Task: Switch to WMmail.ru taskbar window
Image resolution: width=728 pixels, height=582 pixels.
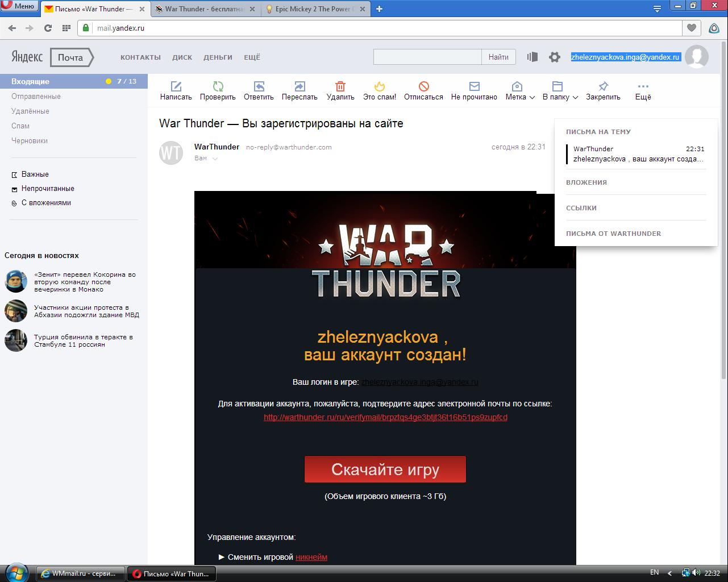Action: click(x=80, y=573)
